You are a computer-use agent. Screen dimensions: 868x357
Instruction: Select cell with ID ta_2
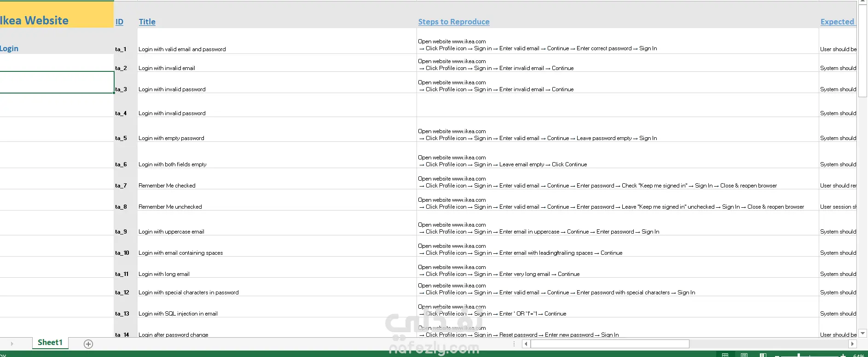[126, 63]
